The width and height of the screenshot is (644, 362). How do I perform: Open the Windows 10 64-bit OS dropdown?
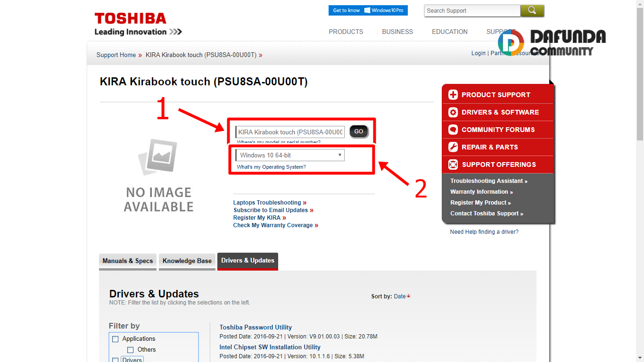290,155
